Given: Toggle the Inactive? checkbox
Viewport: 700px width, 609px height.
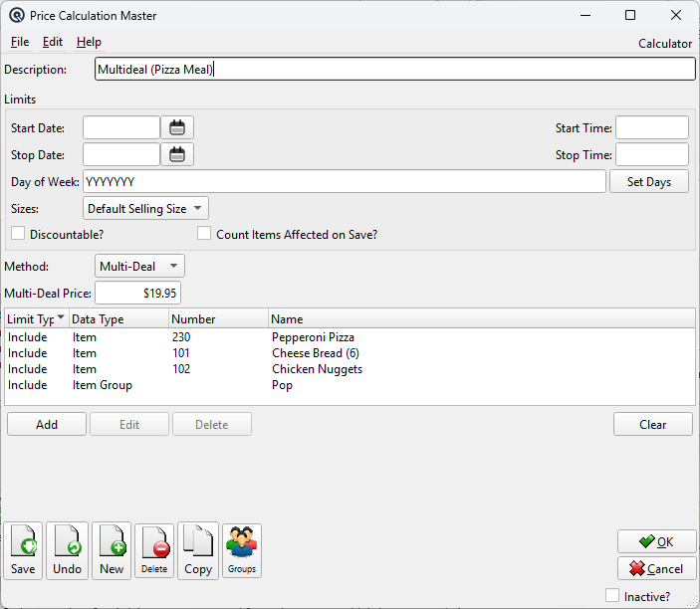Looking at the screenshot, I should click(612, 595).
